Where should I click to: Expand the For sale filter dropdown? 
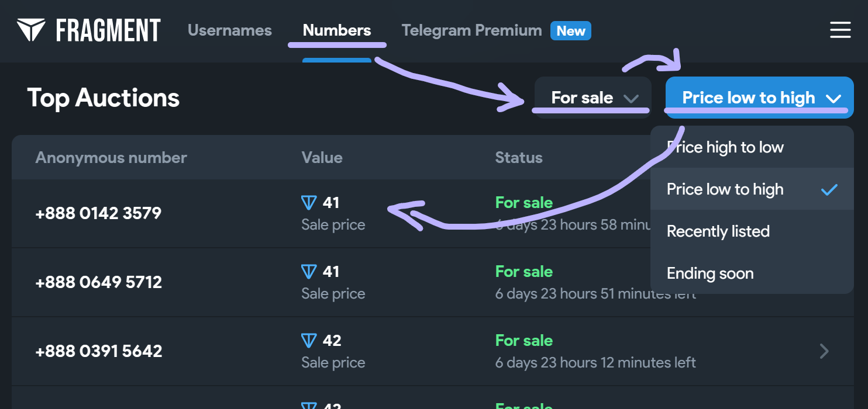[593, 98]
